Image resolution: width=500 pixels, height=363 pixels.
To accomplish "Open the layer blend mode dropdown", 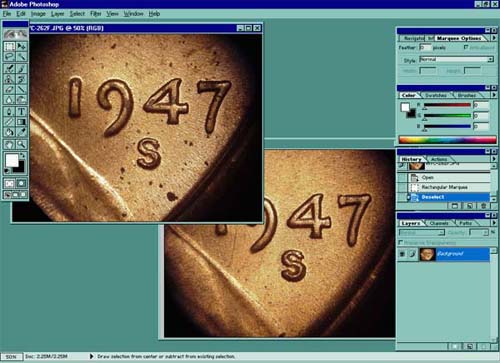I will click(422, 232).
